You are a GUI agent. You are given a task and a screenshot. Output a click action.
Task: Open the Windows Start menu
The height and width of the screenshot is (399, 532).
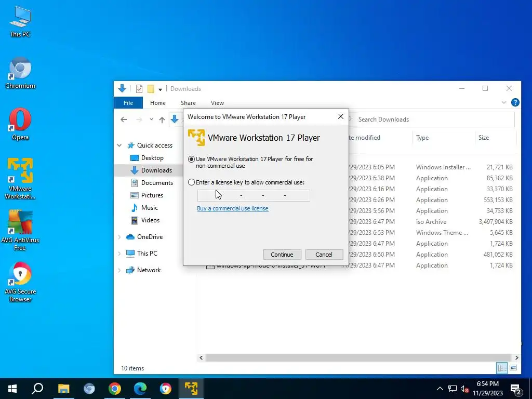coord(12,389)
